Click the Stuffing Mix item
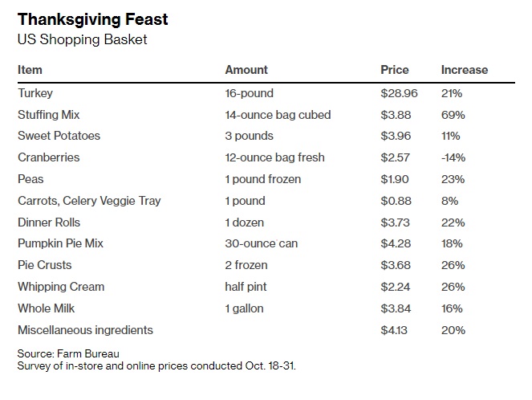532x400 pixels. pyautogui.click(x=49, y=115)
